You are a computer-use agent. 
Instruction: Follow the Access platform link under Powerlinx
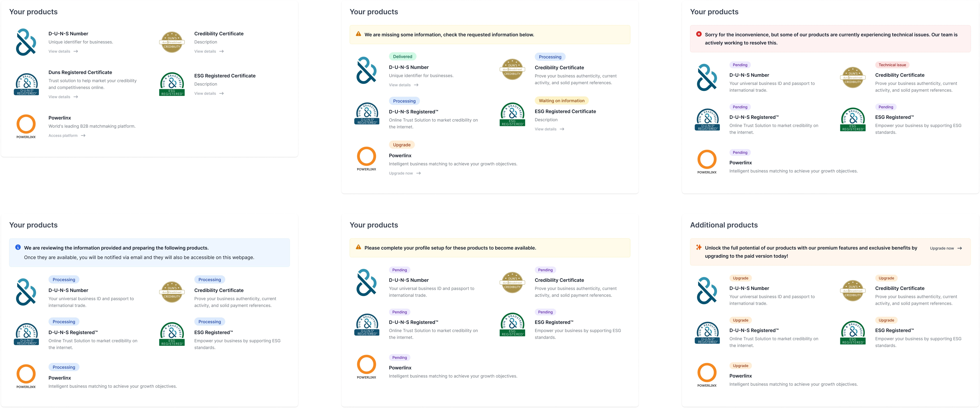(67, 136)
